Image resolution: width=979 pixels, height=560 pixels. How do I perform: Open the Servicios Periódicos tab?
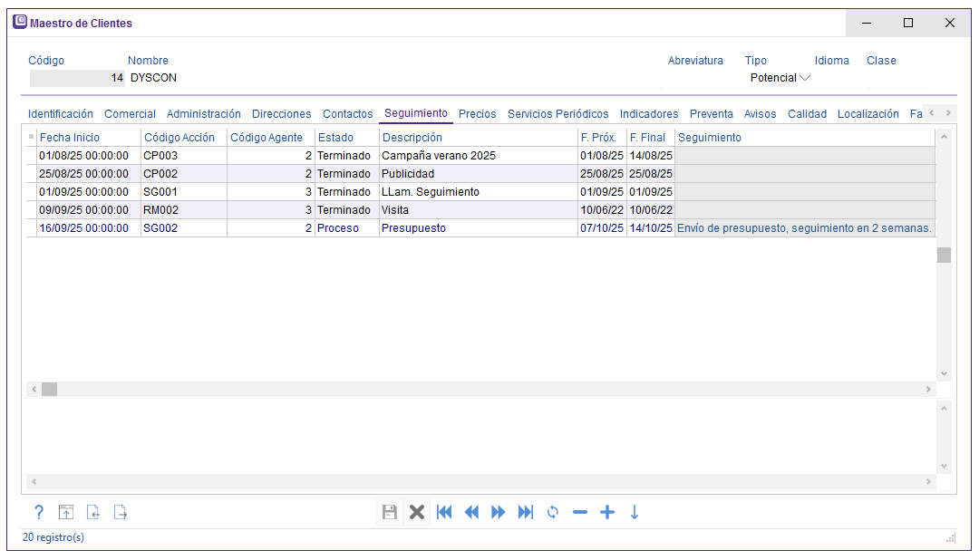tap(557, 114)
